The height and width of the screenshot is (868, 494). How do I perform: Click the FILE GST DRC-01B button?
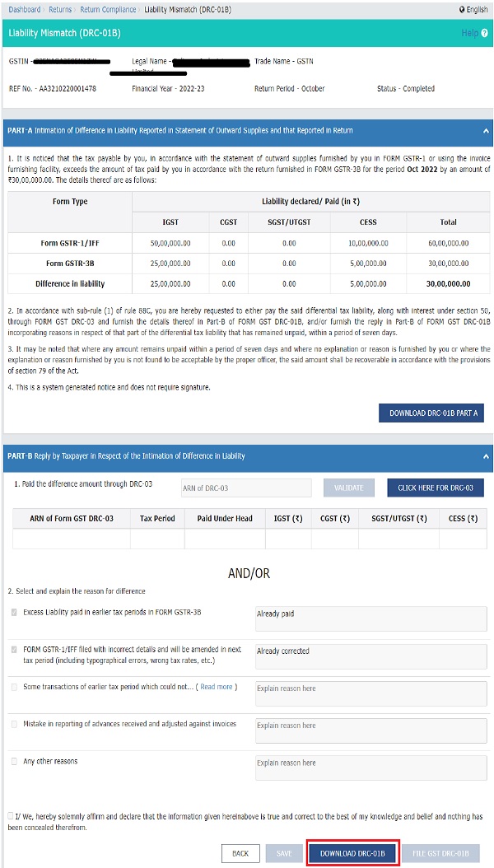(x=440, y=853)
